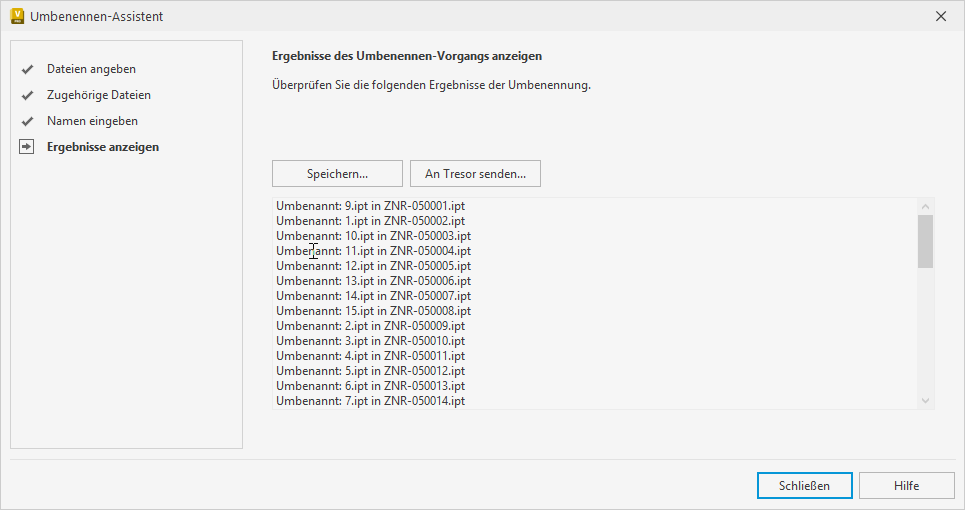The image size is (965, 510).
Task: Open the Namen eingeben step
Action: coord(92,121)
